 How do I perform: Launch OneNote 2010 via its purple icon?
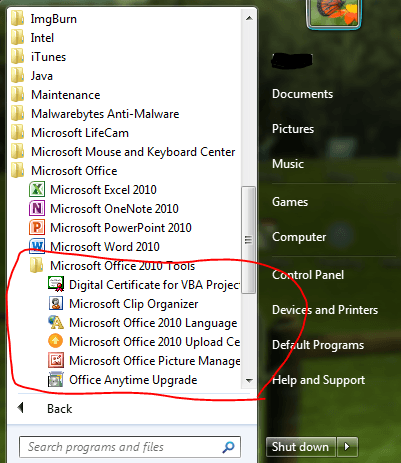pyautogui.click(x=37, y=209)
